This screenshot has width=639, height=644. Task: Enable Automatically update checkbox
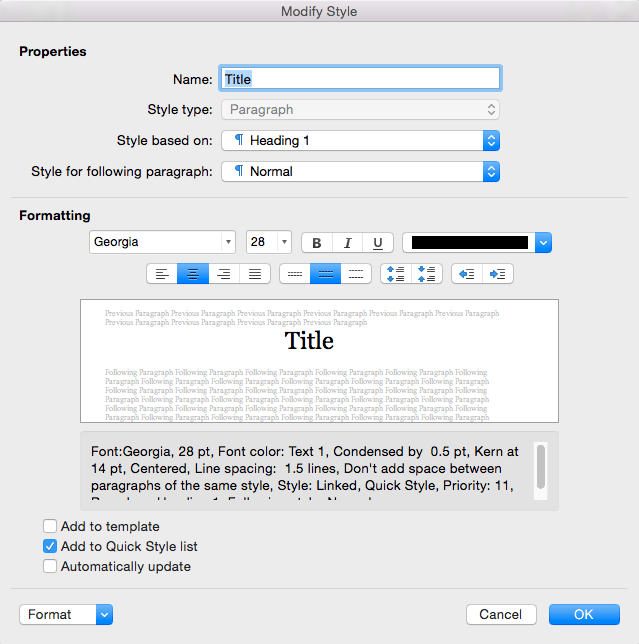click(50, 566)
